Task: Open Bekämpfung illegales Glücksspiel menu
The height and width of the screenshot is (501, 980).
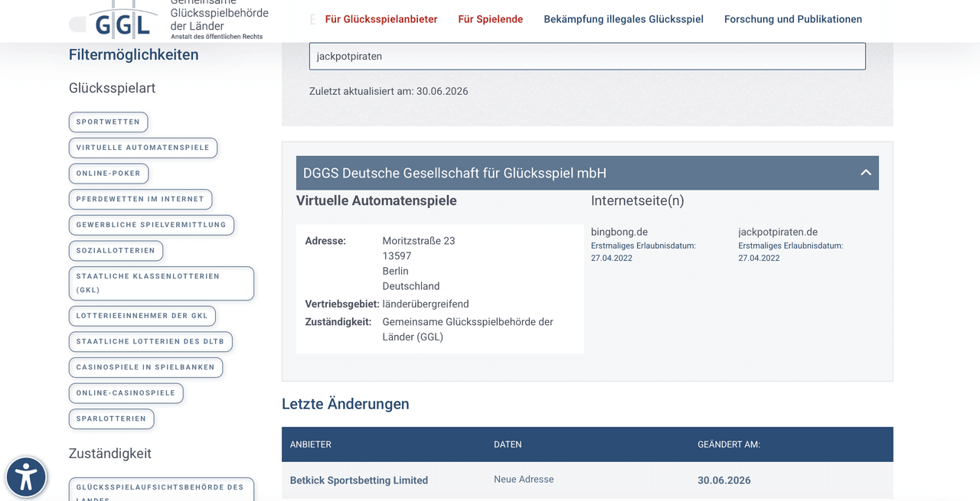Action: tap(624, 19)
